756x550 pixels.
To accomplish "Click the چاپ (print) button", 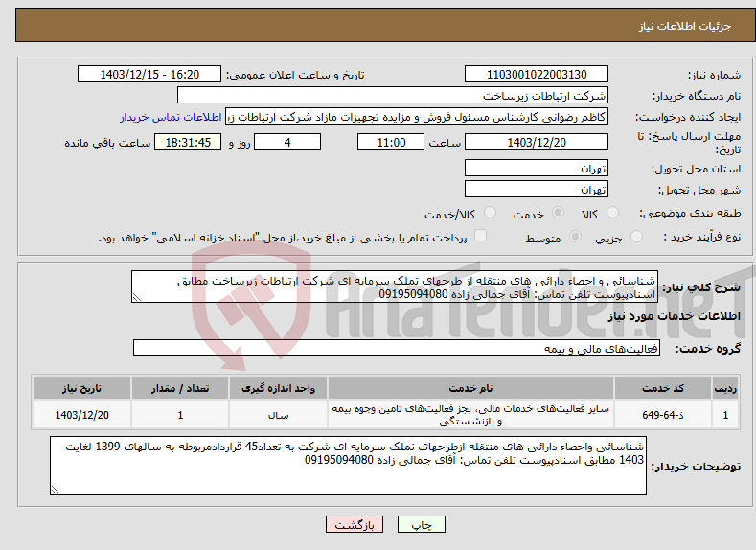I will tap(421, 524).
